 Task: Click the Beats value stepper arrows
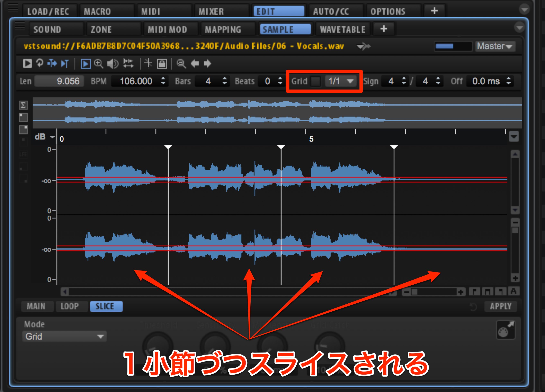(280, 81)
